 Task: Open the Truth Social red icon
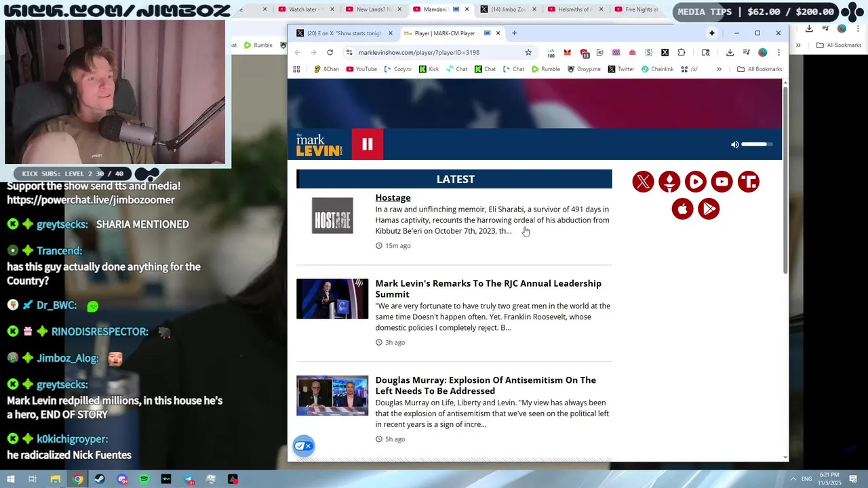click(x=749, y=182)
